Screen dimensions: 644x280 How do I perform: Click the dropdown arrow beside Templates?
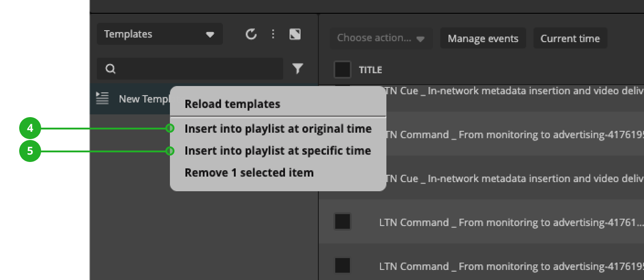coord(210,34)
